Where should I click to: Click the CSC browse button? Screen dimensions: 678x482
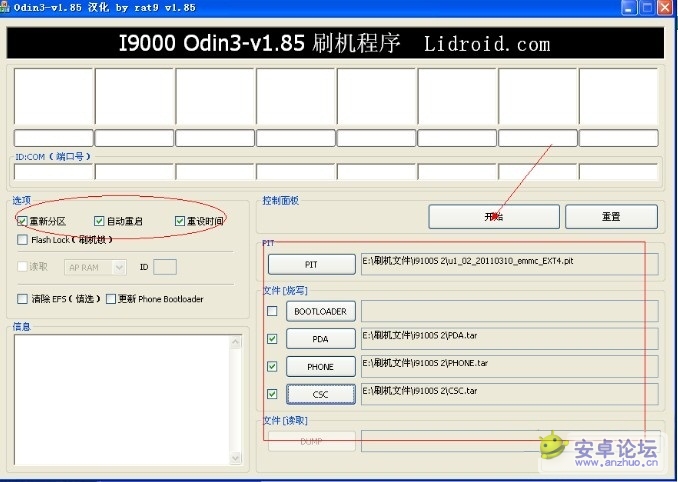[x=321, y=394]
